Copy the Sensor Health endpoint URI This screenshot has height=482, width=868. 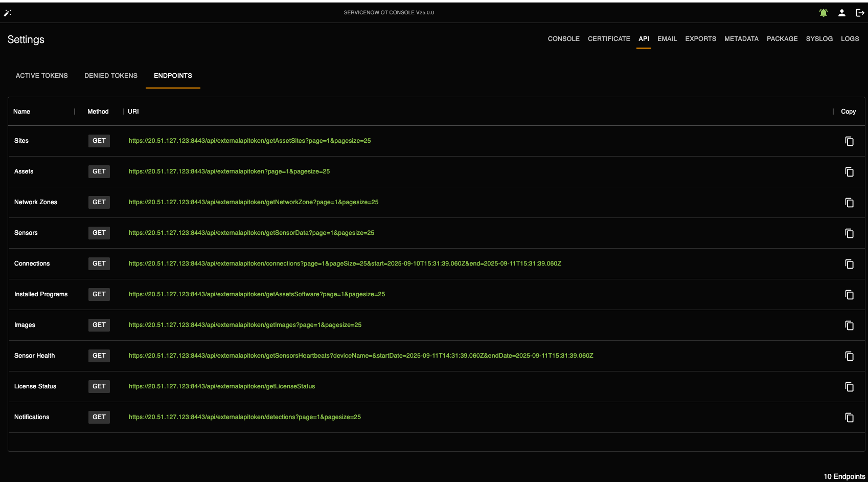pyautogui.click(x=849, y=356)
